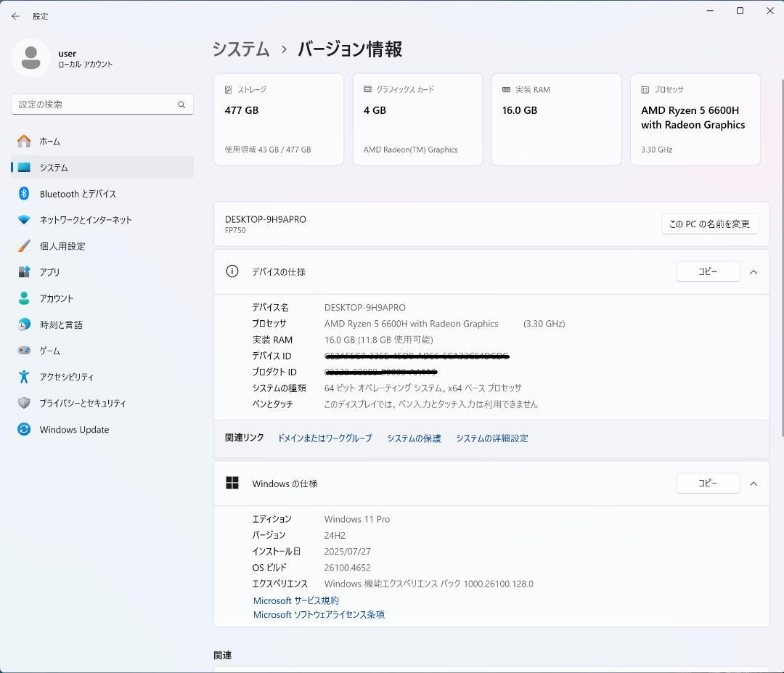Image resolution: width=784 pixels, height=673 pixels.
Task: Open Microsoft サービス規約
Action: click(295, 600)
